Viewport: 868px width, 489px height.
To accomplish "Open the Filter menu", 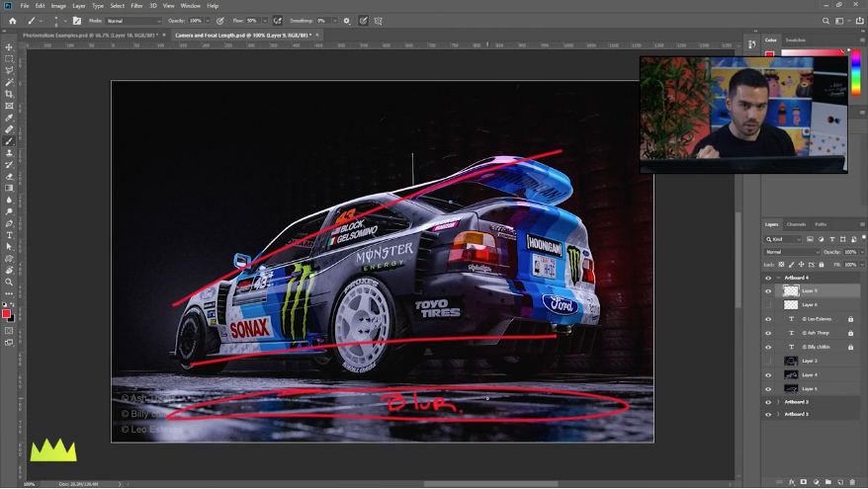I will click(136, 6).
